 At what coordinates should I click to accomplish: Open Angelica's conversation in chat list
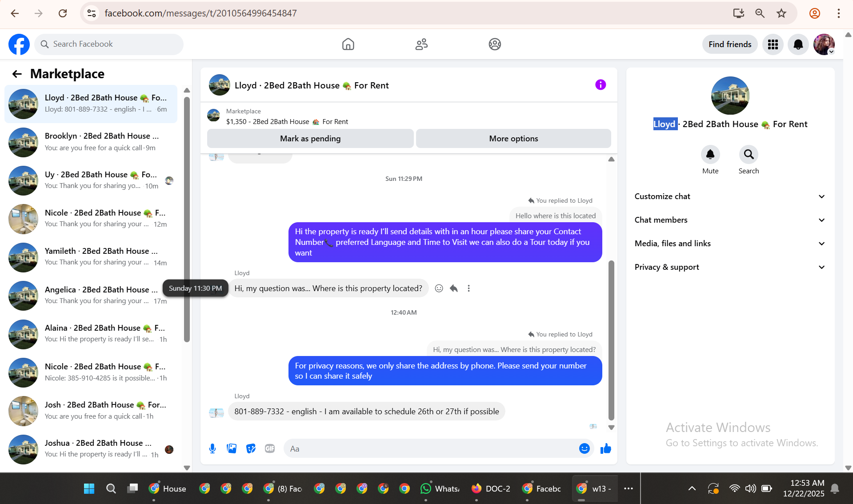(91, 296)
